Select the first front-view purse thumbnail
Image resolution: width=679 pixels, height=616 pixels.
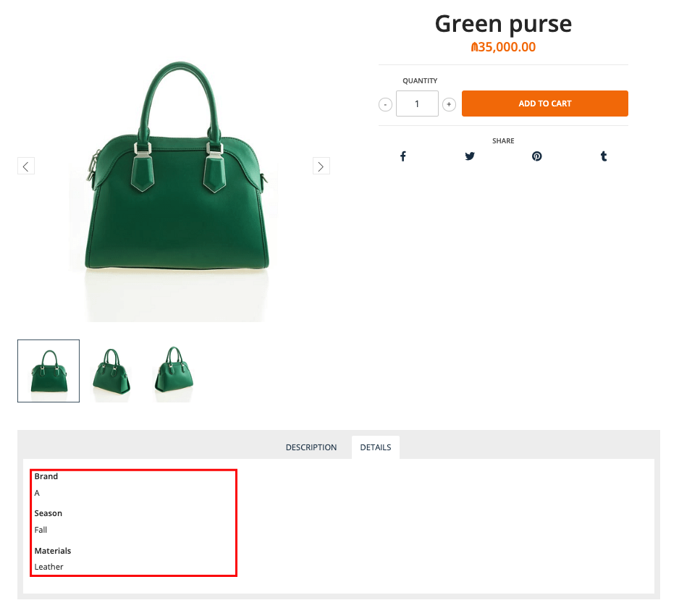pyautogui.click(x=48, y=371)
